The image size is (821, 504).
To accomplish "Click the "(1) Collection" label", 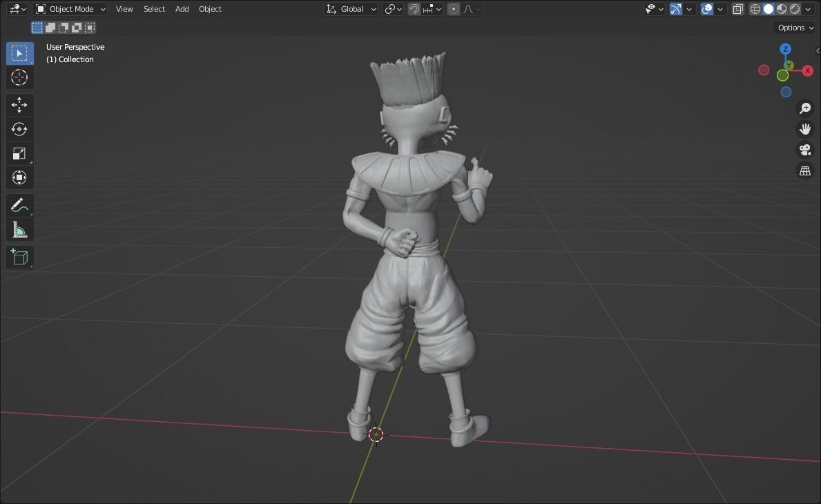I will tap(70, 59).
